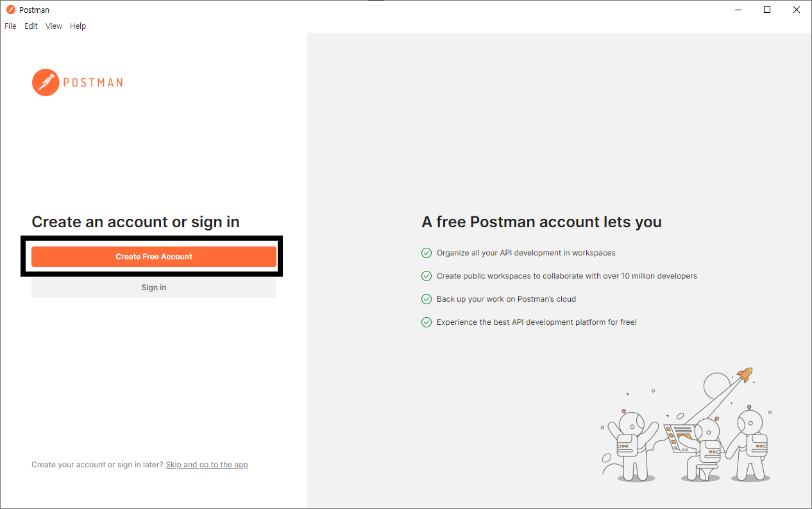Click the "A free Postman account lets you" heading
Image resolution: width=812 pixels, height=509 pixels.
click(x=541, y=221)
